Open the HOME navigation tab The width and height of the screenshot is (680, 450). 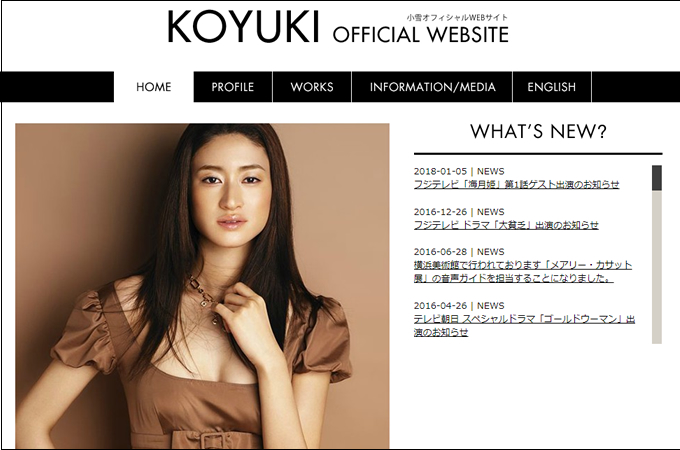(x=154, y=87)
